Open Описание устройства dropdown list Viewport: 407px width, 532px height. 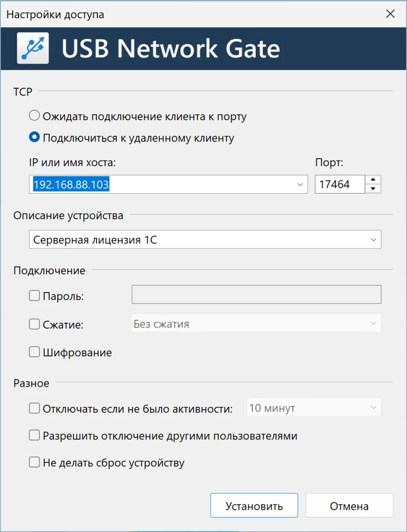pos(373,240)
